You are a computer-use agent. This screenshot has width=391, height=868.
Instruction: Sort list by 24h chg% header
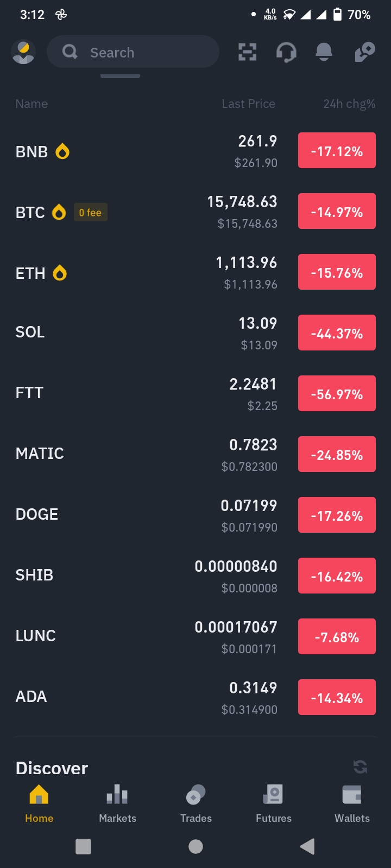pos(349,104)
